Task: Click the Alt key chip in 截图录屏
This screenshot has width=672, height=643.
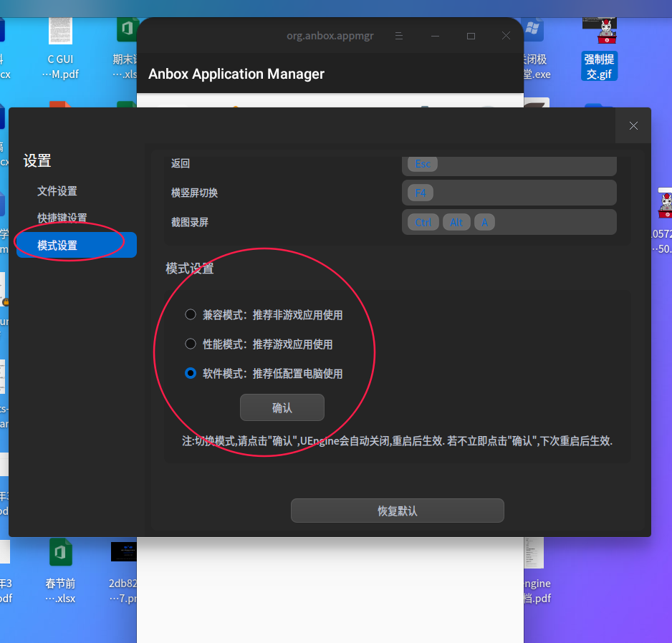Action: [456, 223]
